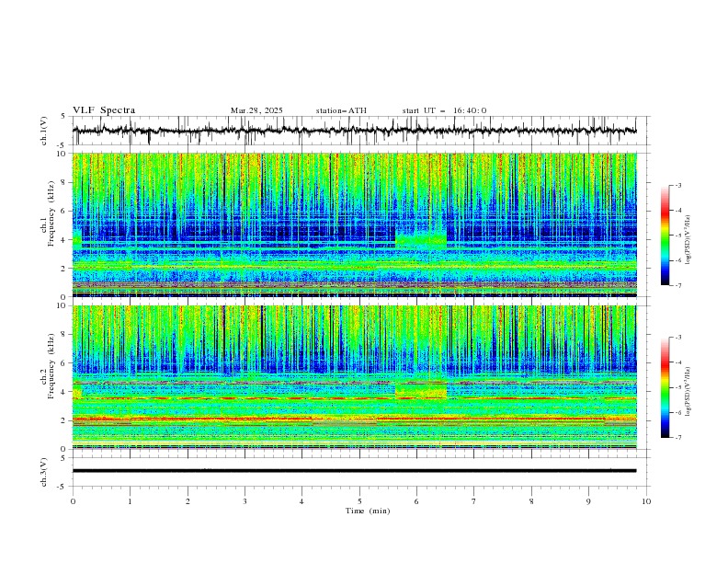
Task: Click the "6" kHz tick of ch.1 spectrogram
Action: coord(64,211)
